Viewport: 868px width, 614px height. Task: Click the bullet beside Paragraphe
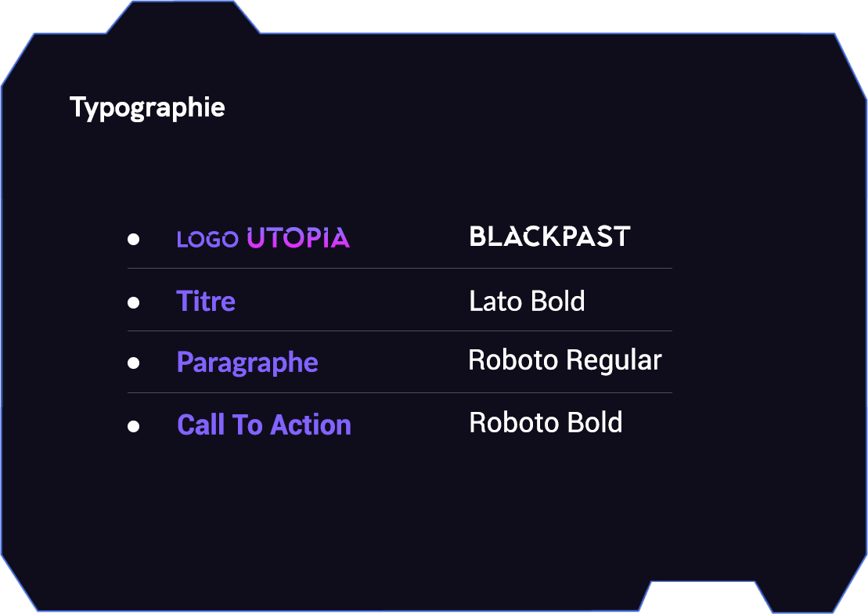pos(133,363)
